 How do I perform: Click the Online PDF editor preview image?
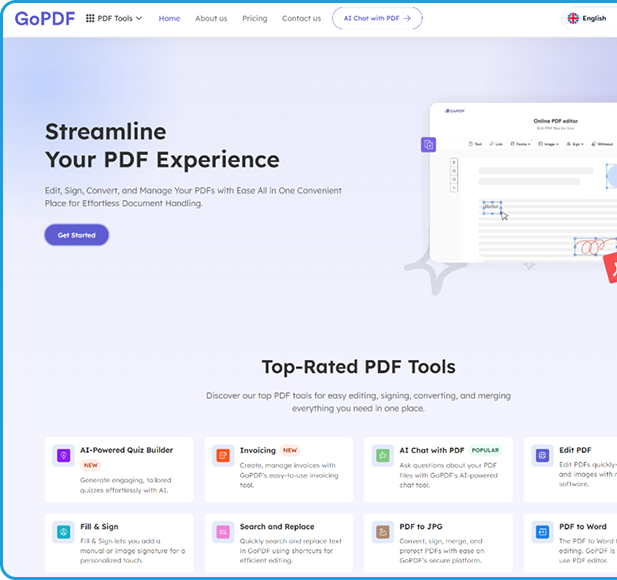coord(523,183)
